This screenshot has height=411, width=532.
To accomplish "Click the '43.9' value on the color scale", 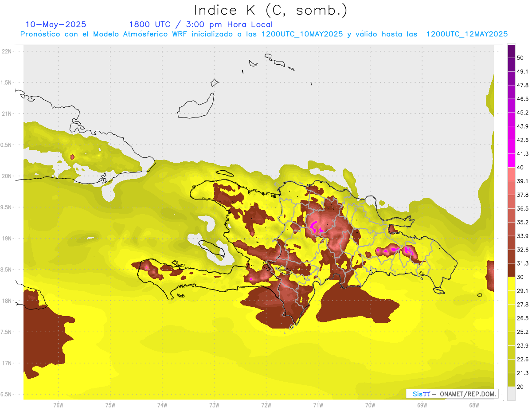I will [x=523, y=126].
